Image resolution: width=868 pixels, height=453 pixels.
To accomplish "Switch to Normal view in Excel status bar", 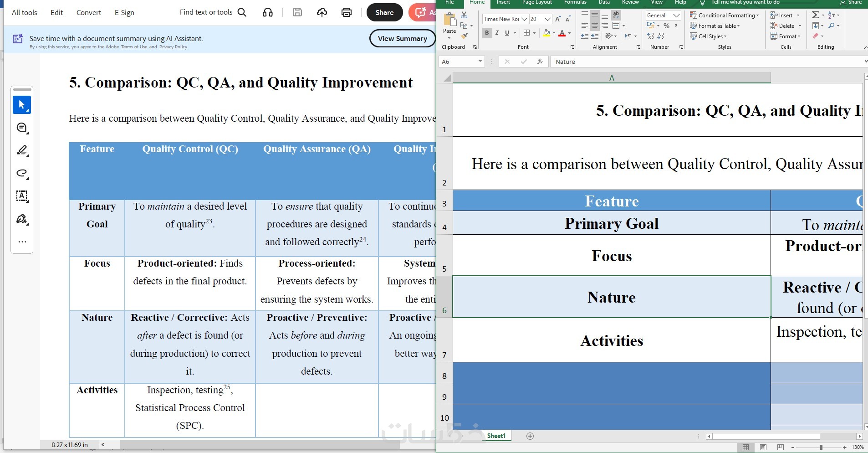I will [745, 448].
